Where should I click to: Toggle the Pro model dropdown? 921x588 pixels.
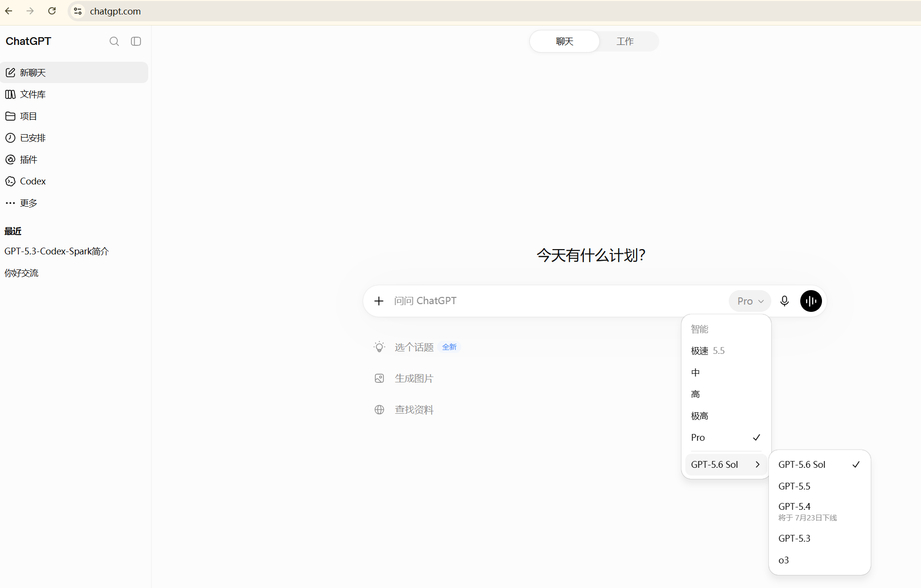click(750, 301)
